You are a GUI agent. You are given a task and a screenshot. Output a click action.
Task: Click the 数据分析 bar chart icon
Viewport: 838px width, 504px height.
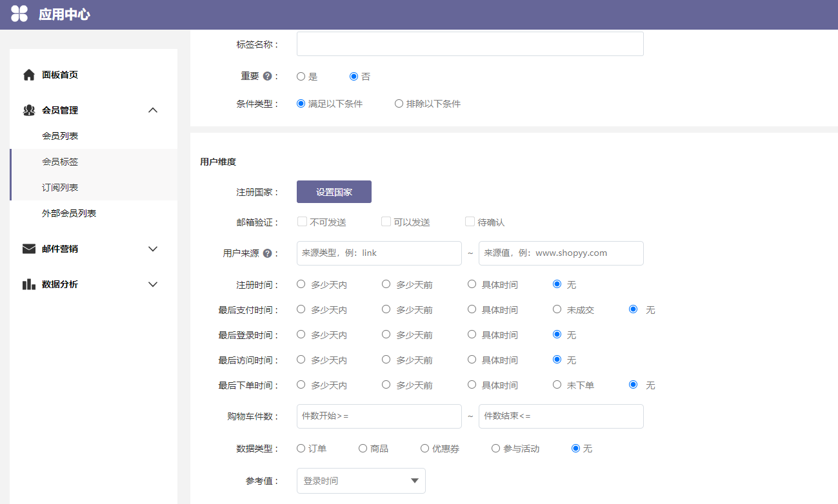pos(29,284)
